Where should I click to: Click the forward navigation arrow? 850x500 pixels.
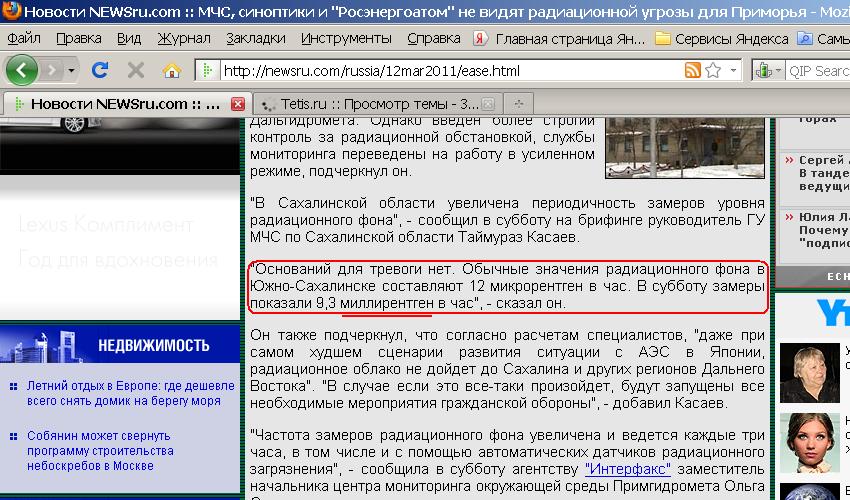51,70
